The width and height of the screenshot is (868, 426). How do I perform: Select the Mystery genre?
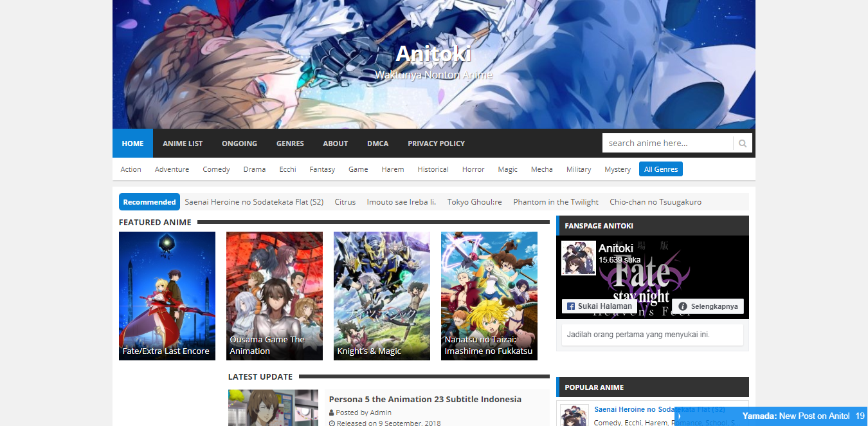point(617,169)
